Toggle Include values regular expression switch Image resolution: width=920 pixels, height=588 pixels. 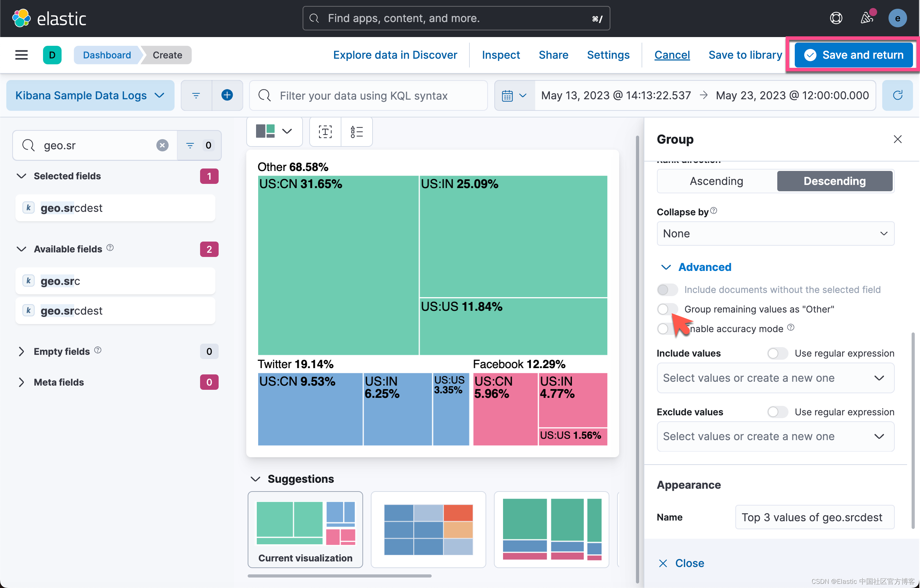coord(778,353)
